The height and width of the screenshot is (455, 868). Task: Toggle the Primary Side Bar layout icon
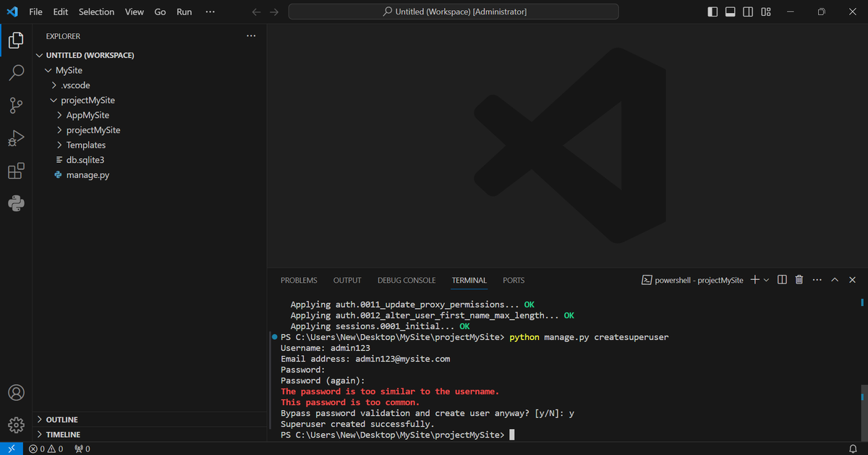coord(712,12)
